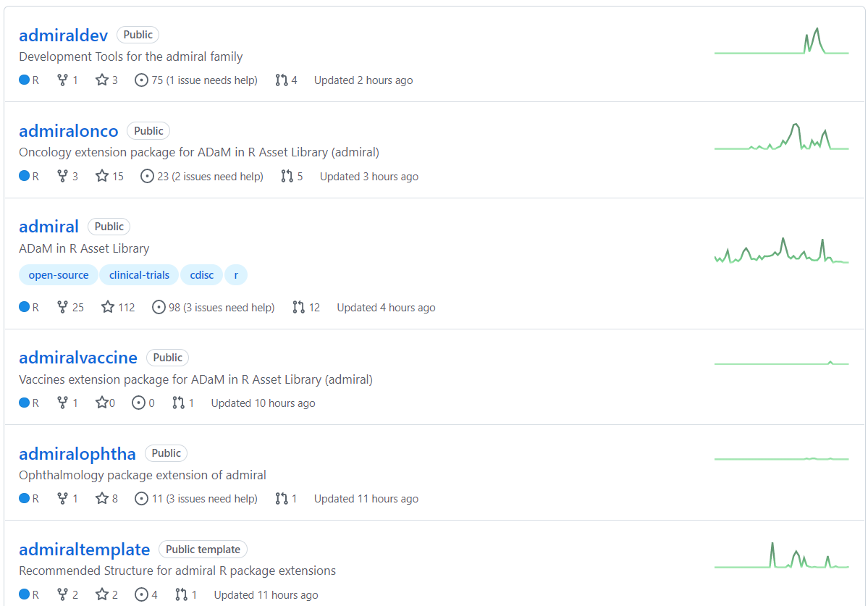Open the admiraldev repository link
This screenshot has width=868, height=606.
click(x=63, y=35)
